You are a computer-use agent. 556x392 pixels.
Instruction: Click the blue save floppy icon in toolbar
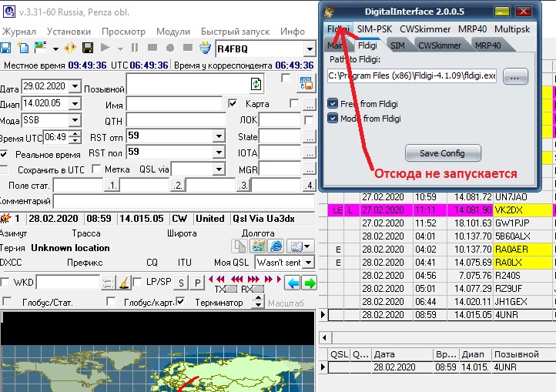coord(5,49)
